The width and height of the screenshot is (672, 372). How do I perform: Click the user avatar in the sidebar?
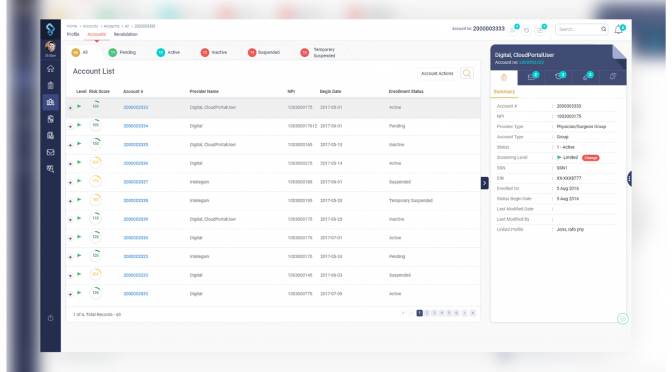coord(51,46)
